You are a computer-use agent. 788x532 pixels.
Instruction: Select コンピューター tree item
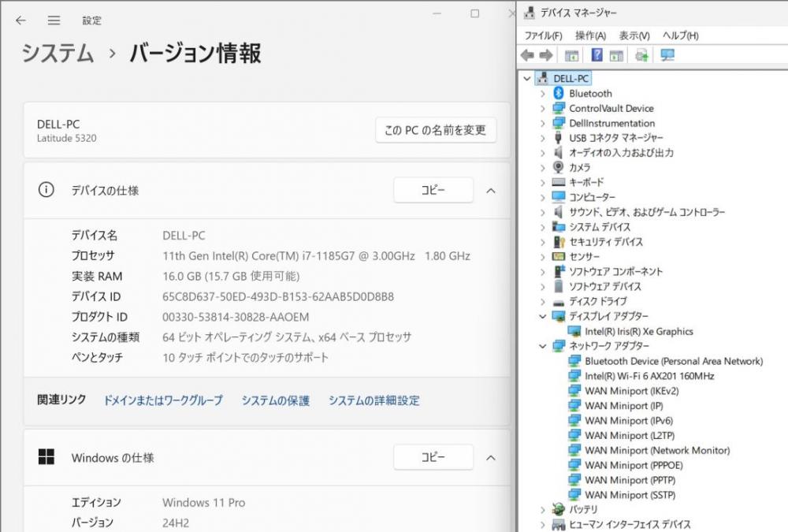592,197
